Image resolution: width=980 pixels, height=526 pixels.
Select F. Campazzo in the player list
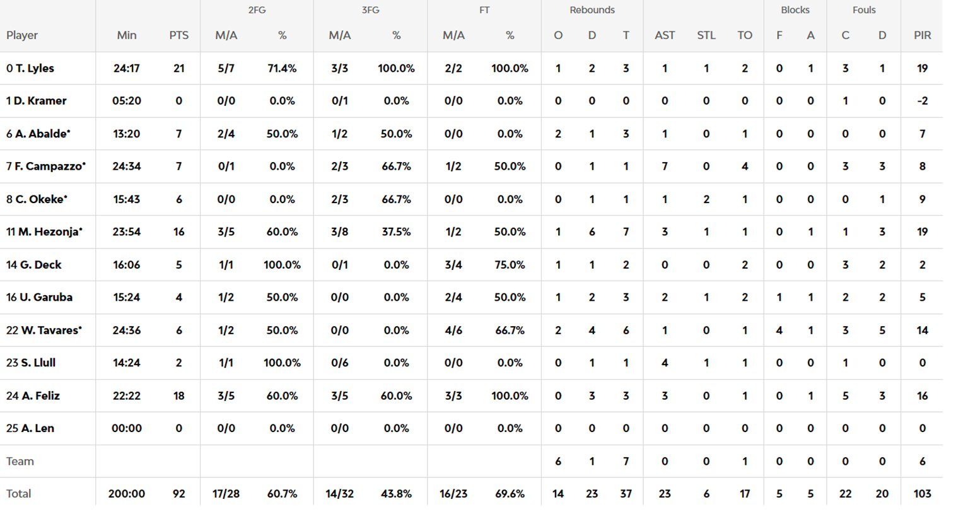pos(50,167)
